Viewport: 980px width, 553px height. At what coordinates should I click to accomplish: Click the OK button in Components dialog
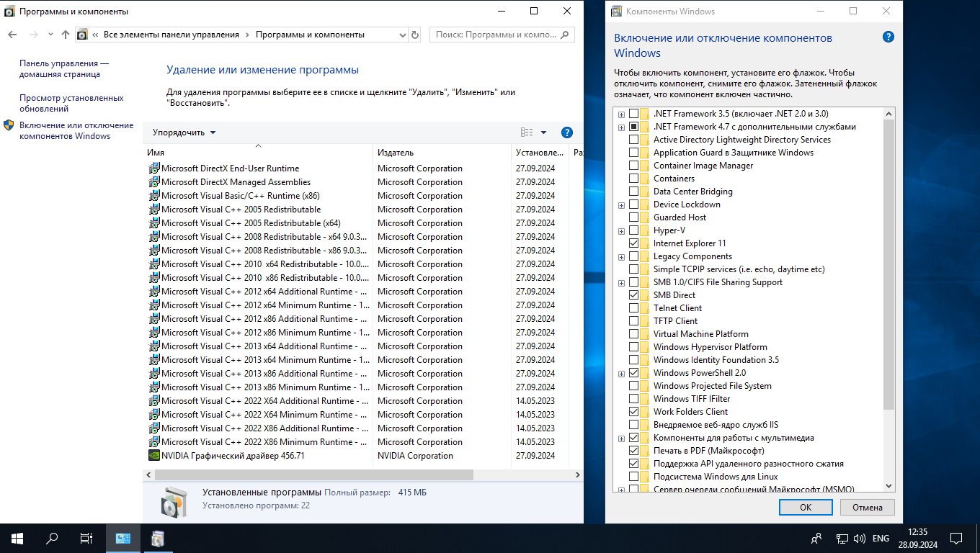(805, 507)
